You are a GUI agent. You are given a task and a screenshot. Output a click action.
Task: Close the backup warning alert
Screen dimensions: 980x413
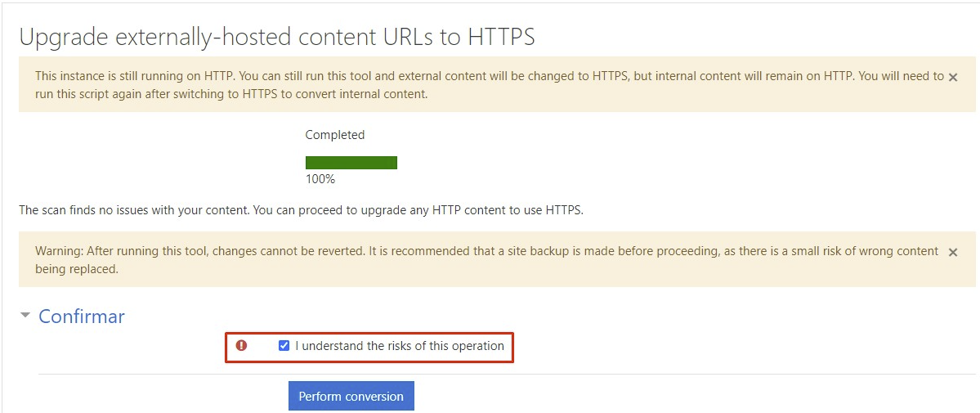point(952,252)
